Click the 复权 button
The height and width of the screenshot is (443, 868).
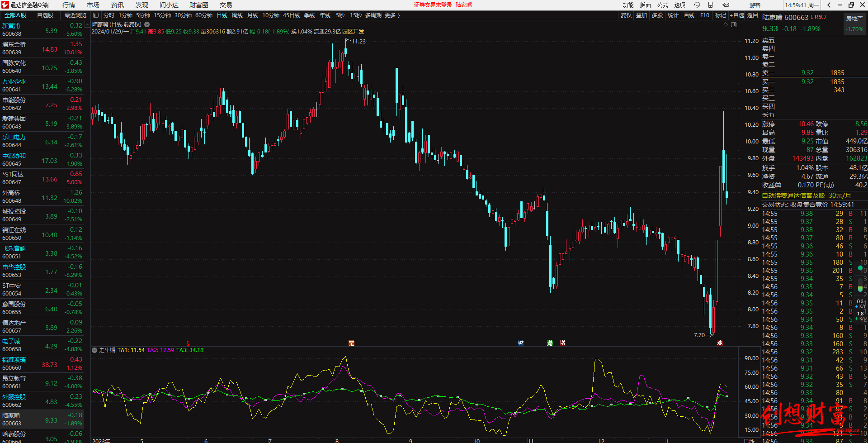(626, 15)
